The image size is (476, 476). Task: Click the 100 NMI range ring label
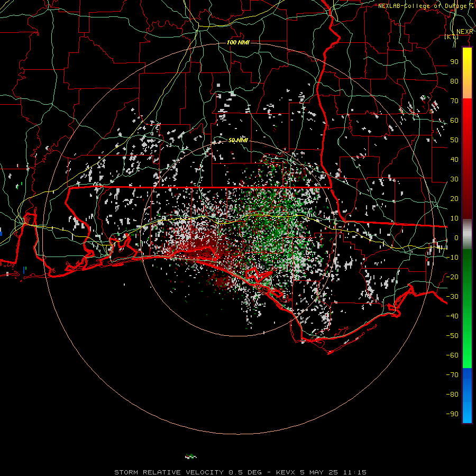coord(238,42)
